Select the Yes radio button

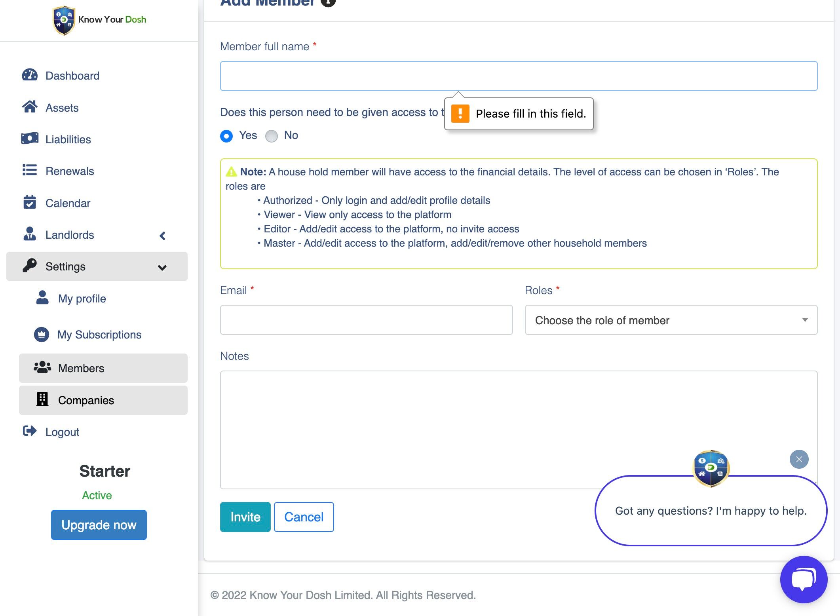tap(226, 136)
